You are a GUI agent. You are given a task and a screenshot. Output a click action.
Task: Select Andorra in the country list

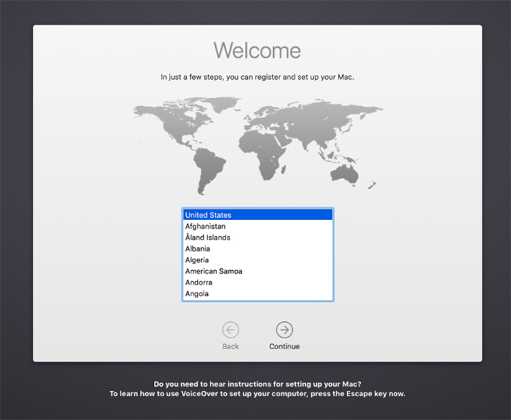257,282
